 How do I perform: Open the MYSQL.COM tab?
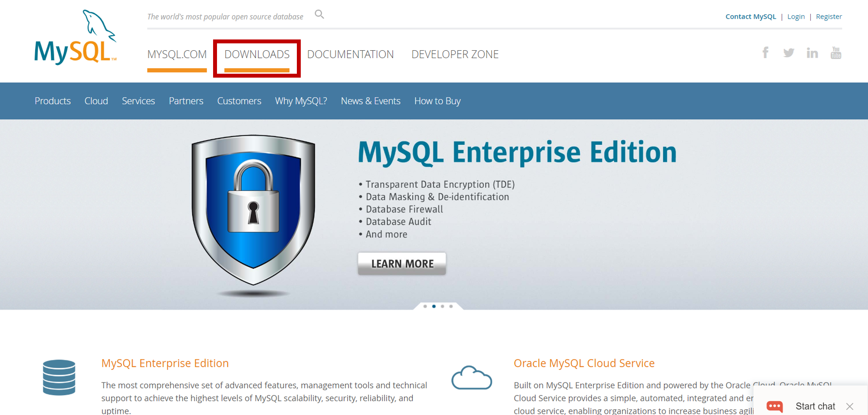coord(177,55)
